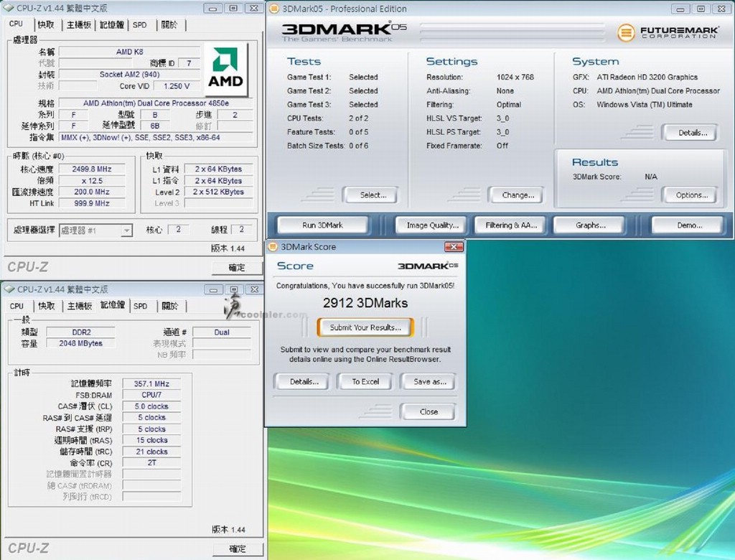735x560 pixels.
Task: Click the 21 clocks tRC value
Action: (x=151, y=452)
